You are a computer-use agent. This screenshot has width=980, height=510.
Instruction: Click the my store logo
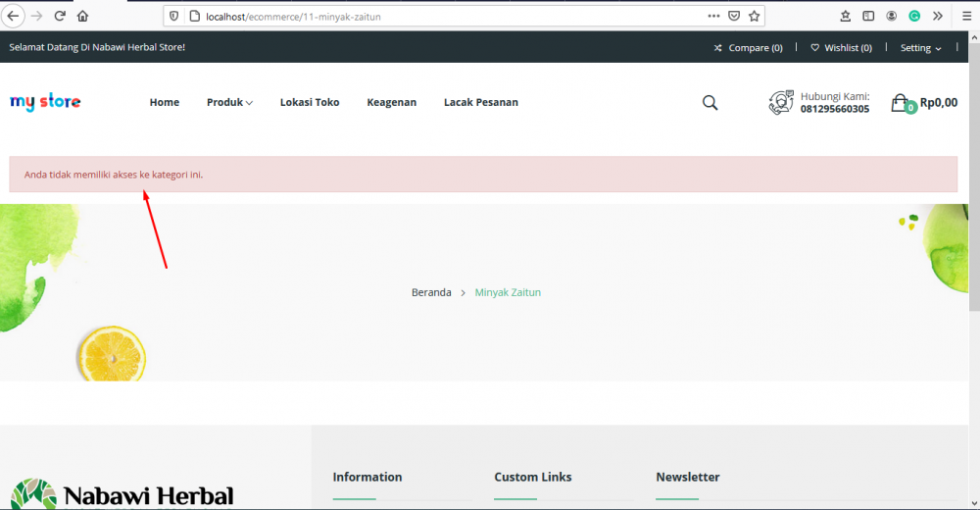(45, 101)
